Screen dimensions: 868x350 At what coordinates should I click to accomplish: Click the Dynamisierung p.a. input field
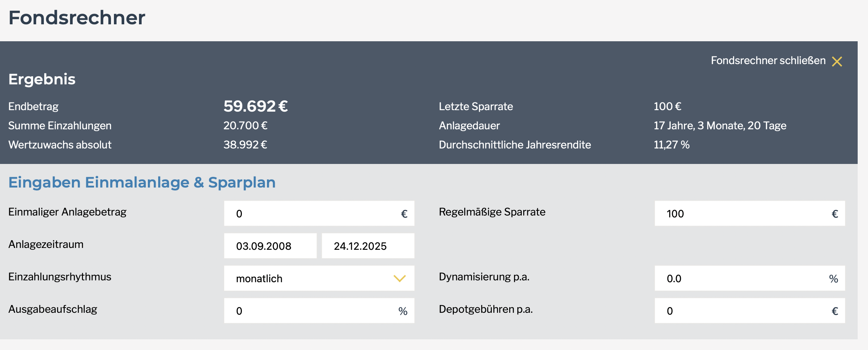click(741, 279)
